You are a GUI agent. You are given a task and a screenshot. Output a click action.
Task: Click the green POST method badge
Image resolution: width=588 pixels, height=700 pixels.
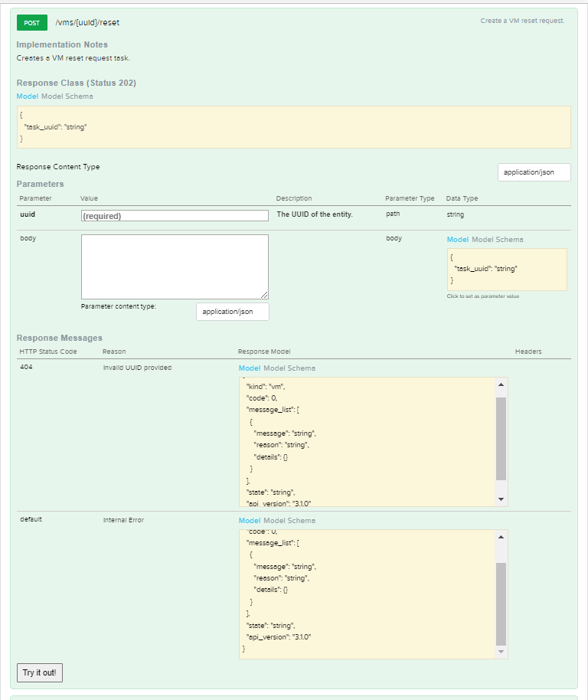[31, 22]
